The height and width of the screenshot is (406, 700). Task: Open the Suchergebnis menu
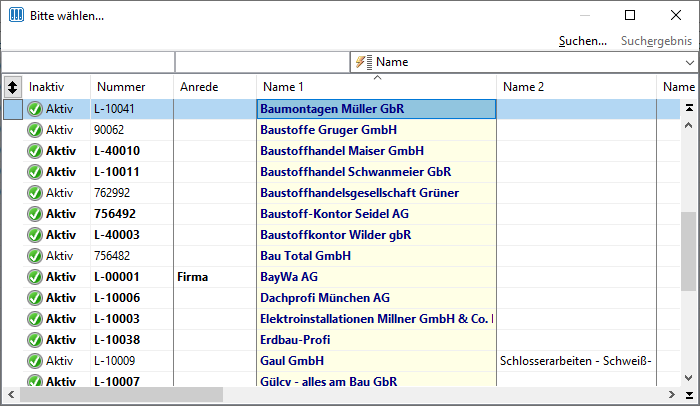(x=656, y=41)
